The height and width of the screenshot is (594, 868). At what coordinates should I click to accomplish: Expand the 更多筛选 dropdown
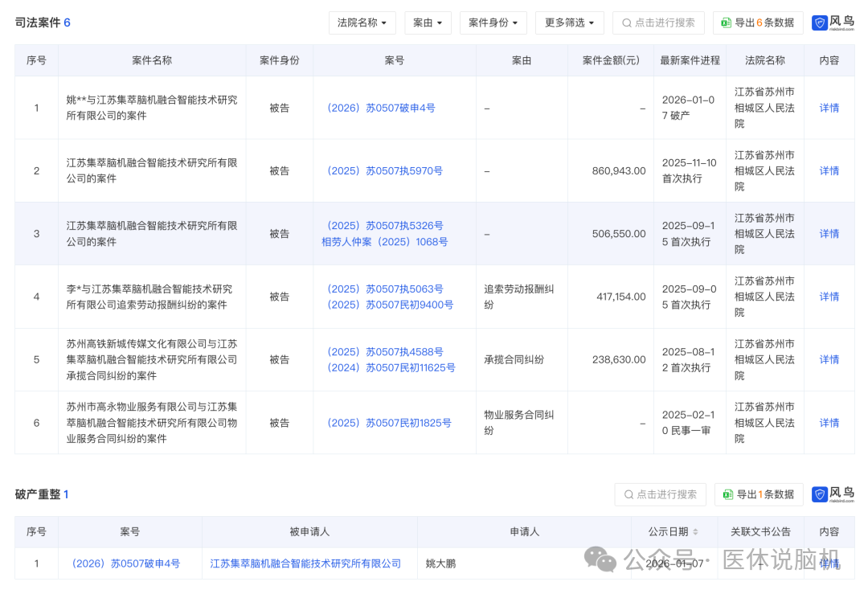569,23
